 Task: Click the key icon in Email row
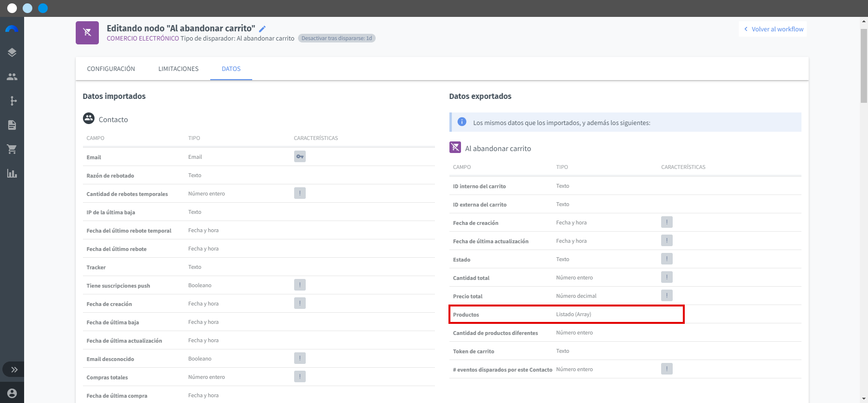pyautogui.click(x=300, y=156)
